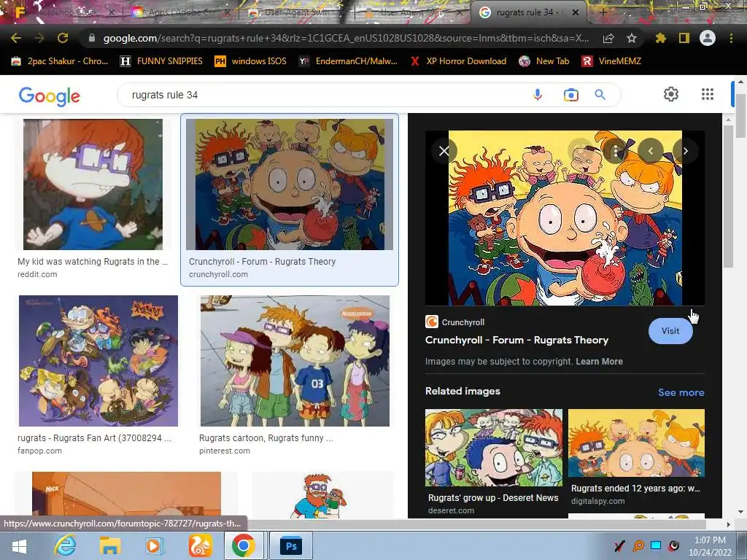Image resolution: width=747 pixels, height=560 pixels.
Task: Go to the Google logo homepage
Action: 50,96
